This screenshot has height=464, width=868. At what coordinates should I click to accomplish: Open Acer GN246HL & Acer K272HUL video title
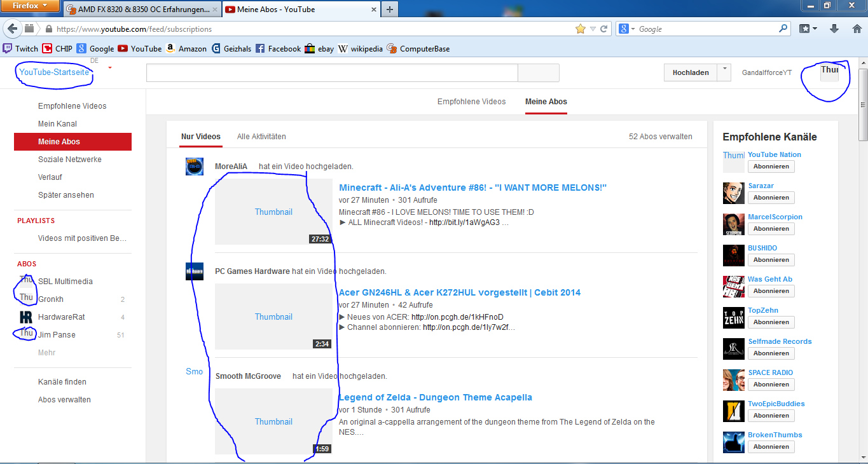(x=460, y=292)
